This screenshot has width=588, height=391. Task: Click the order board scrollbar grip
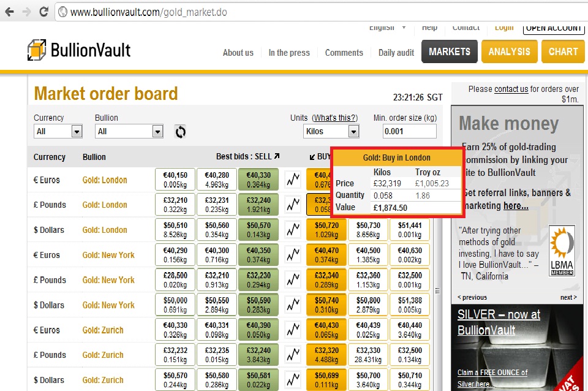[437, 291]
